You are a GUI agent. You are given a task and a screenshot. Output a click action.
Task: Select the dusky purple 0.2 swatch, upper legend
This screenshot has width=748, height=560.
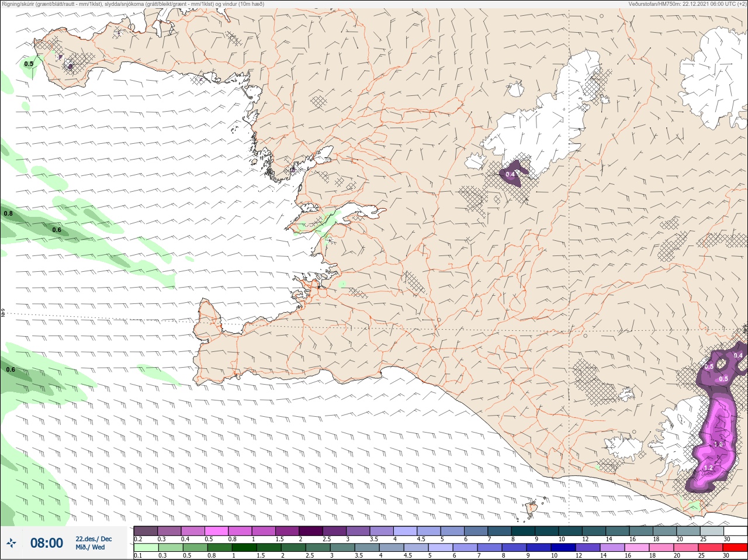(146, 531)
